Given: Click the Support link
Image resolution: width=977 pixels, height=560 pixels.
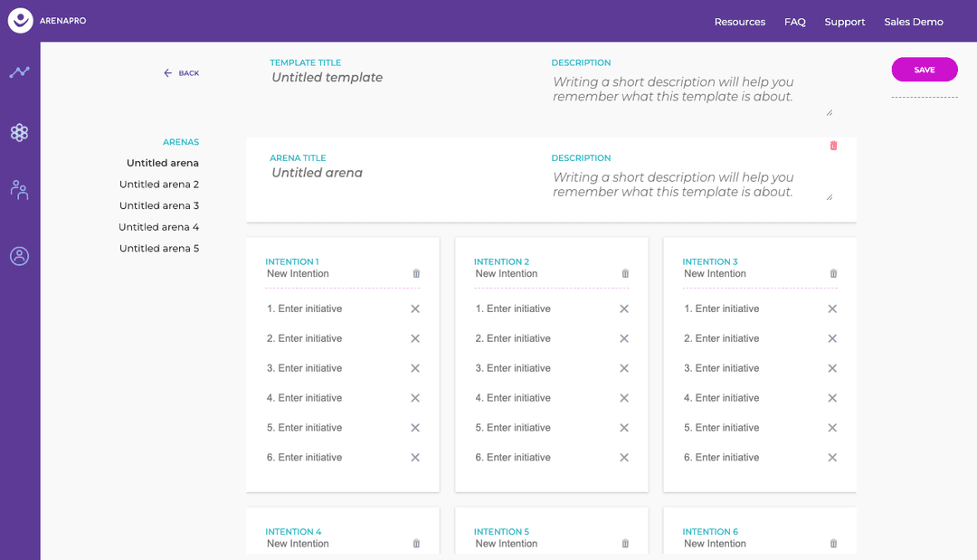Looking at the screenshot, I should [x=844, y=22].
